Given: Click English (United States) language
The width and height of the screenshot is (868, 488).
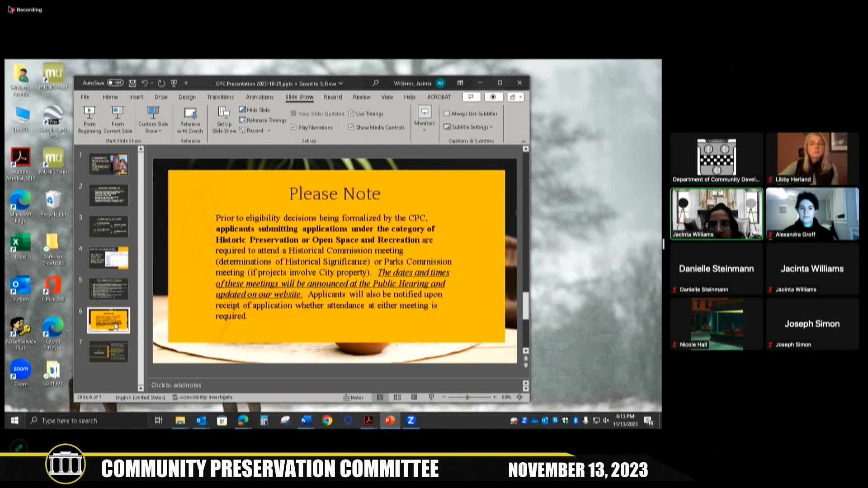Looking at the screenshot, I should 140,397.
